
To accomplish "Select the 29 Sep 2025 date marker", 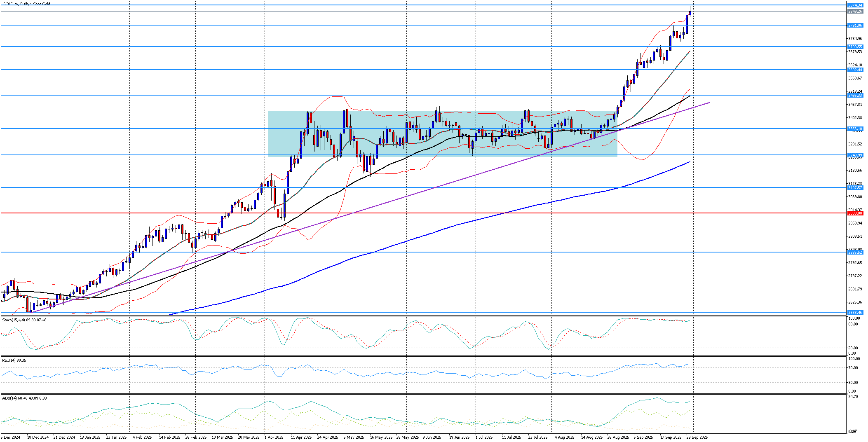I will (697, 437).
